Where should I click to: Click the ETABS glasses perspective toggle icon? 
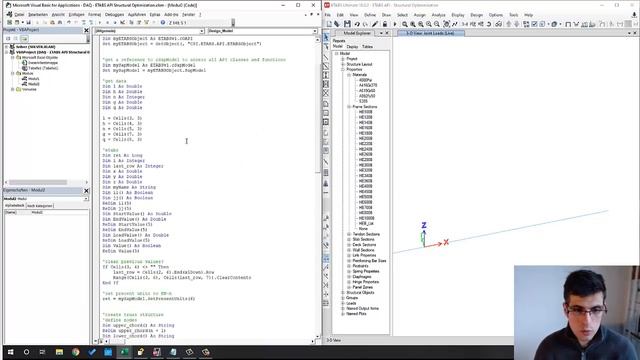click(x=498, y=24)
